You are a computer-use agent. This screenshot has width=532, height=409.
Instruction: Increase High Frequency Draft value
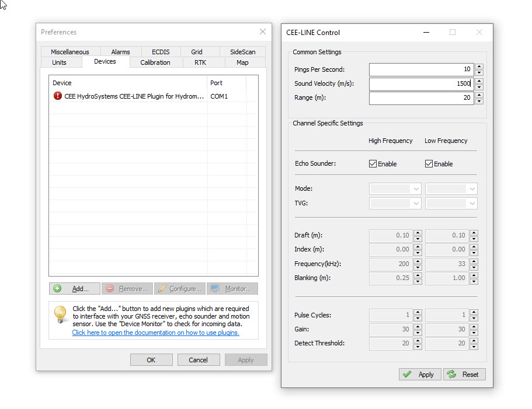click(418, 232)
